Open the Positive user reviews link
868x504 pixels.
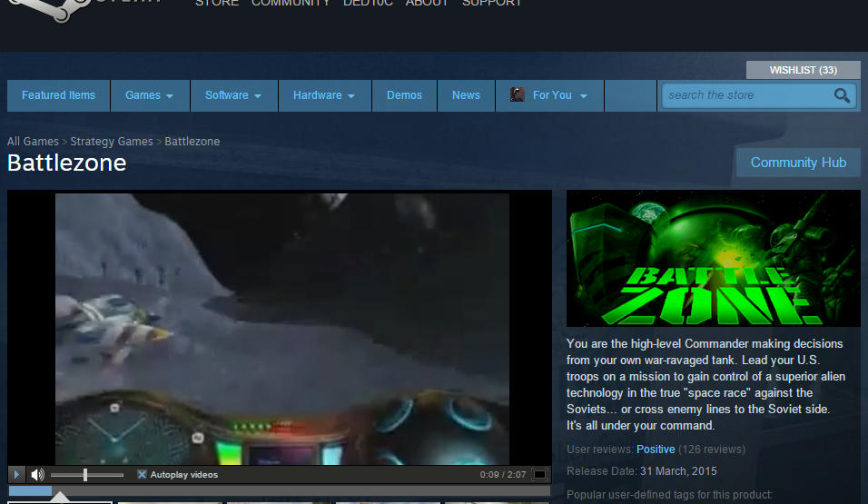[656, 450]
